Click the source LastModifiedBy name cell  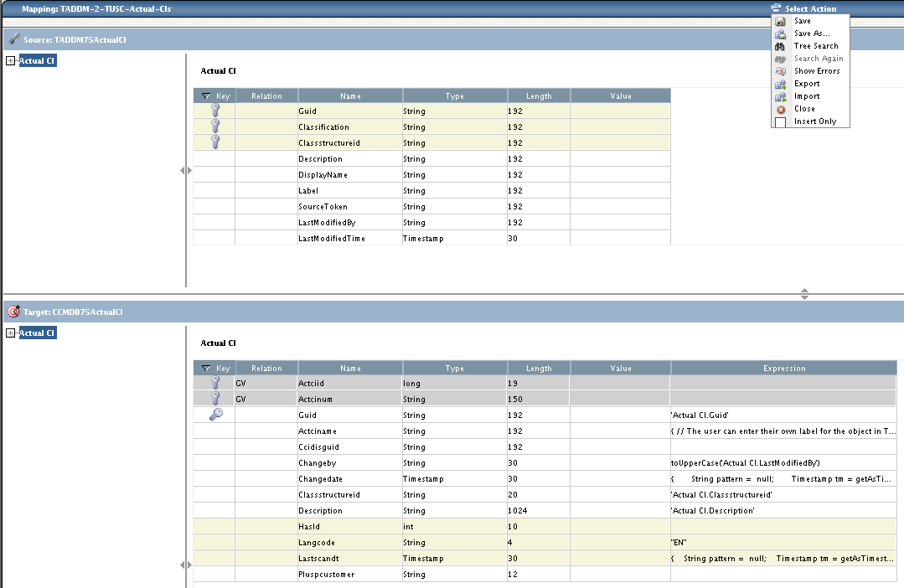point(350,222)
